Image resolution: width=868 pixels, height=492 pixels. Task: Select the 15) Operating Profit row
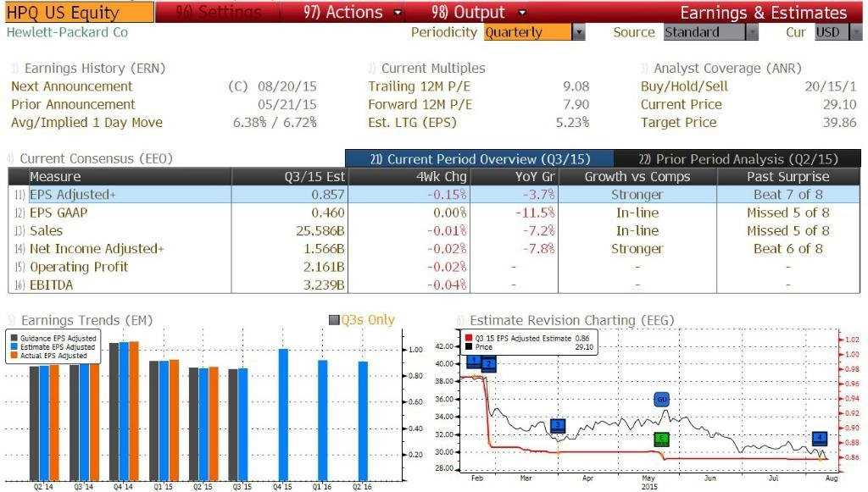(x=434, y=267)
